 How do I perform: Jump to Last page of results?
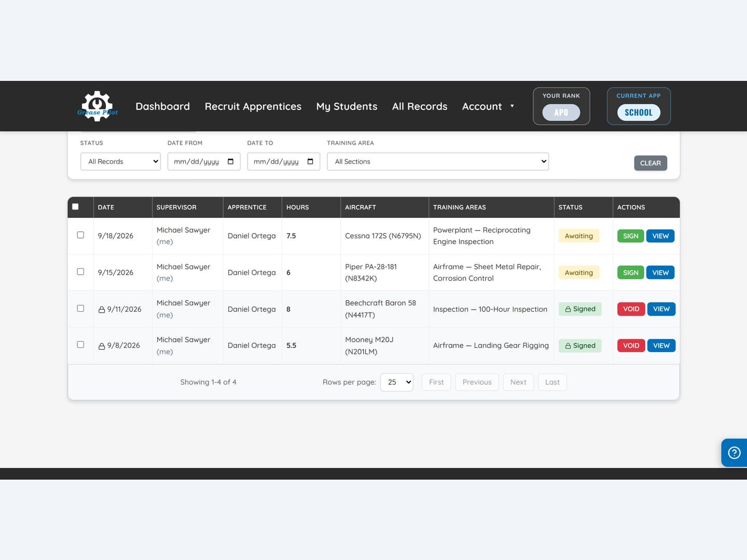point(552,382)
